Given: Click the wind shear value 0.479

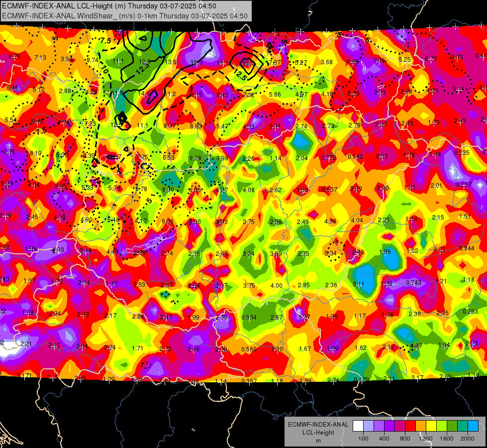Looking at the screenshot, I should pos(361,380).
